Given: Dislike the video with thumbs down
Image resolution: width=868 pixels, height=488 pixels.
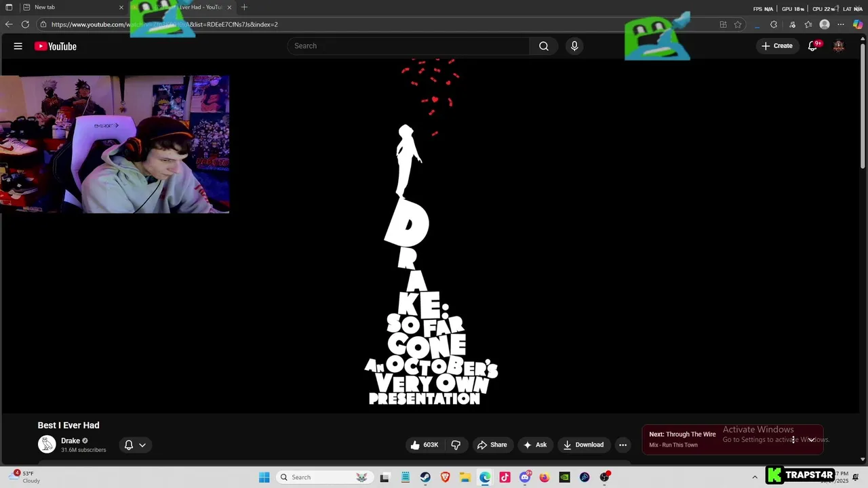Looking at the screenshot, I should coord(456,445).
